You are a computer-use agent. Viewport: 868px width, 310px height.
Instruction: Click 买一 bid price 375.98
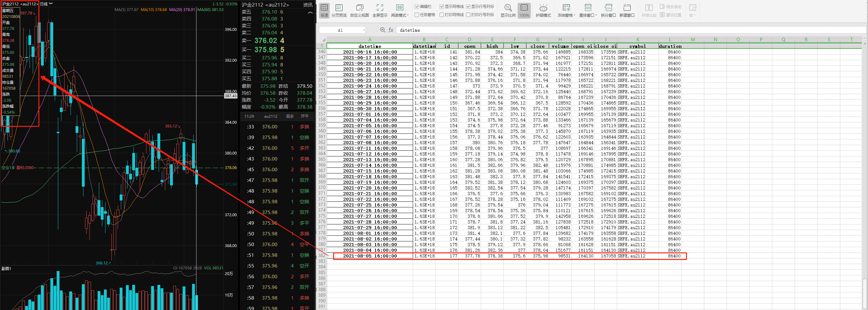(x=265, y=50)
